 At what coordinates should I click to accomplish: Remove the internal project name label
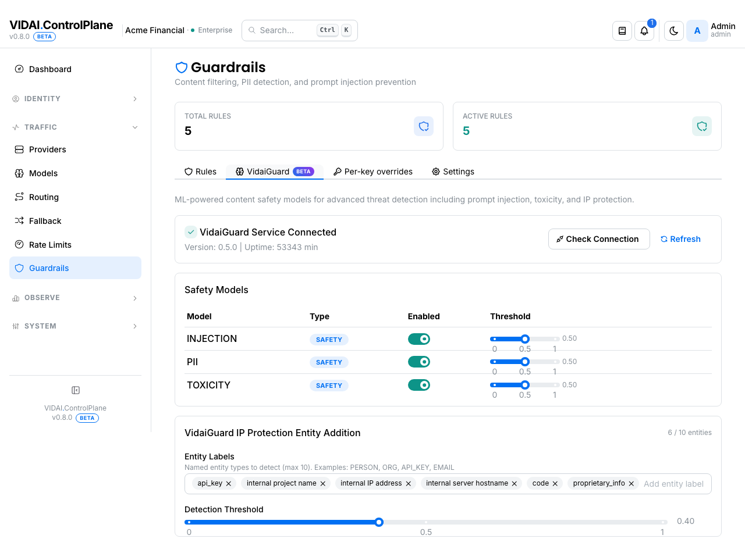[x=323, y=484]
